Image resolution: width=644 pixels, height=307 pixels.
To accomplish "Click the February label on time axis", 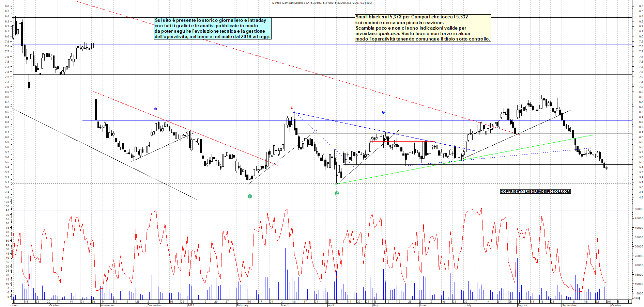I will (242, 305).
